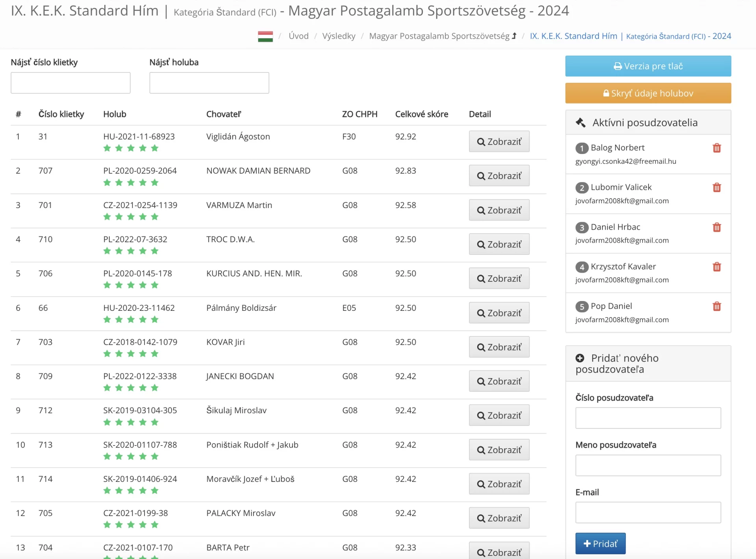Hide pigeon data with Skryť údaje holubov
Viewport: 756px width, 559px height.
coord(648,93)
